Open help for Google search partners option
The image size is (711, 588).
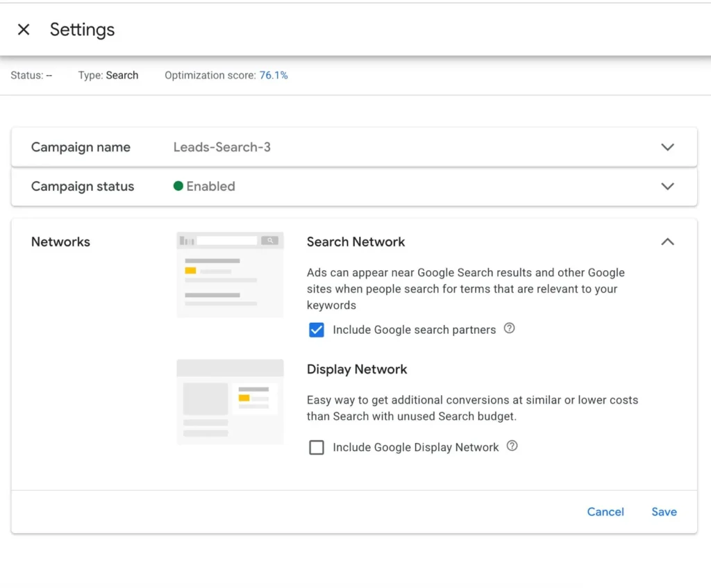509,328
